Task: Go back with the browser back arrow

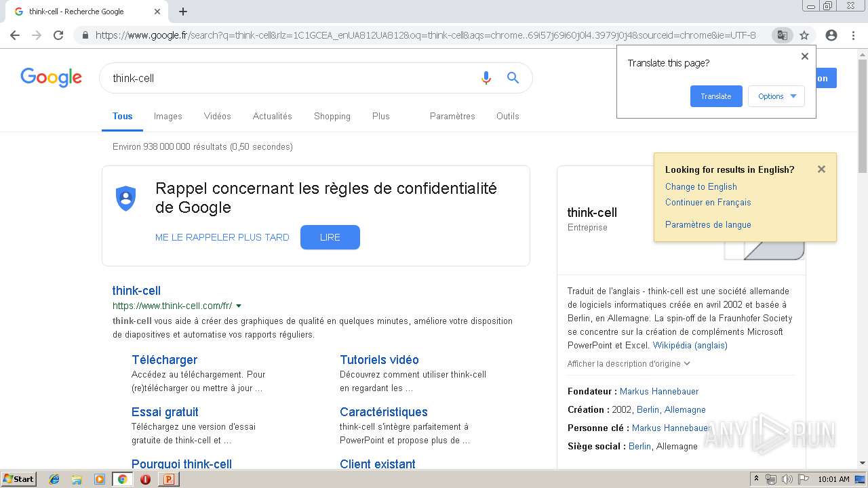Action: coord(15,35)
